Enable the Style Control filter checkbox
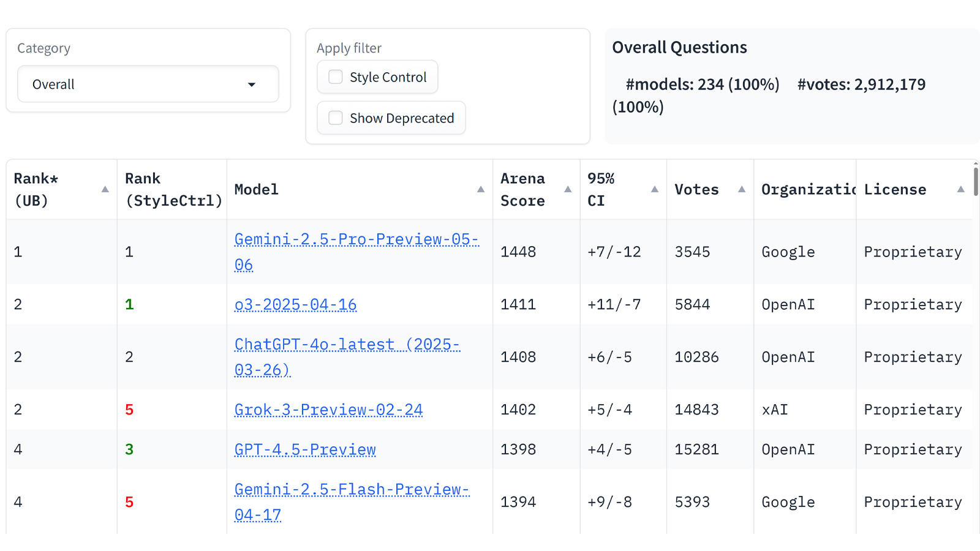980x551 pixels. [x=336, y=77]
